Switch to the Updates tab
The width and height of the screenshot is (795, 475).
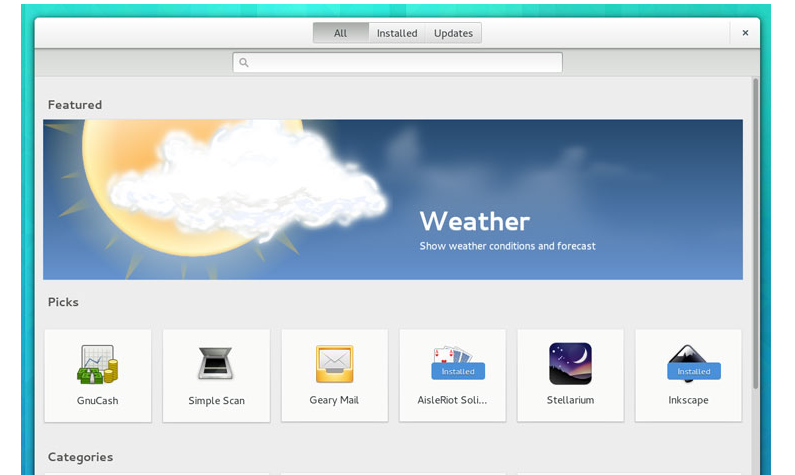[453, 33]
